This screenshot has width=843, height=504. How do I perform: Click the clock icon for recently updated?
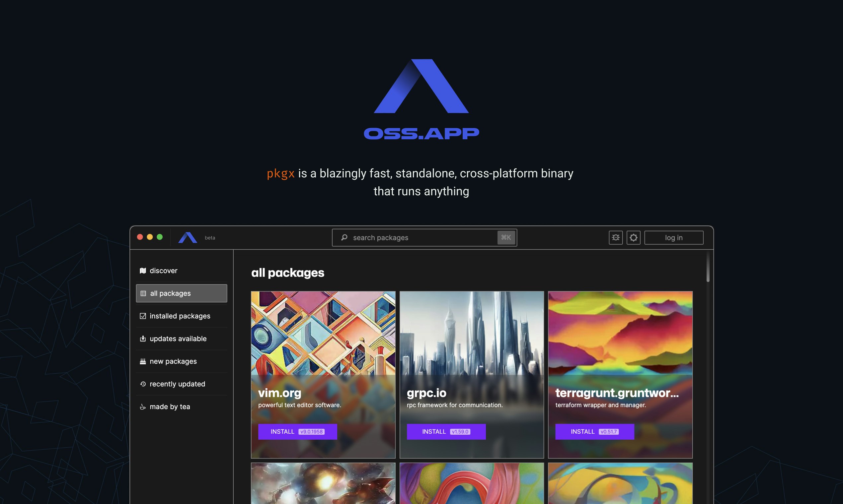pyautogui.click(x=143, y=384)
